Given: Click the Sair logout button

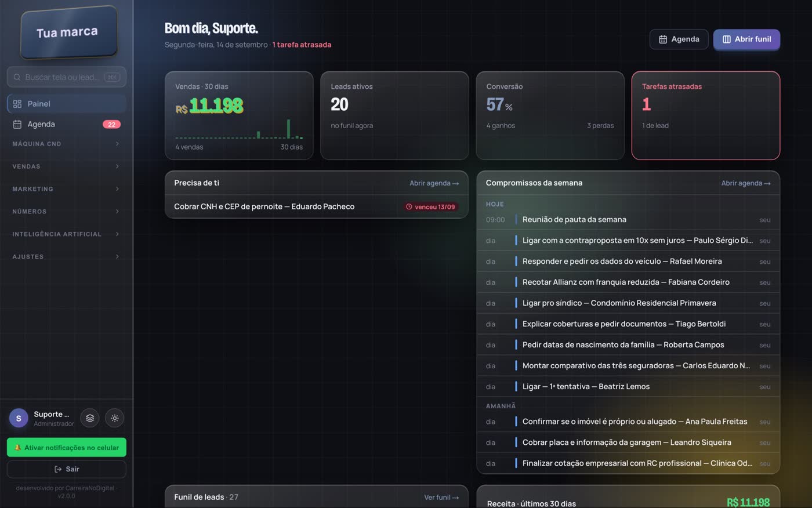Looking at the screenshot, I should pos(66,469).
